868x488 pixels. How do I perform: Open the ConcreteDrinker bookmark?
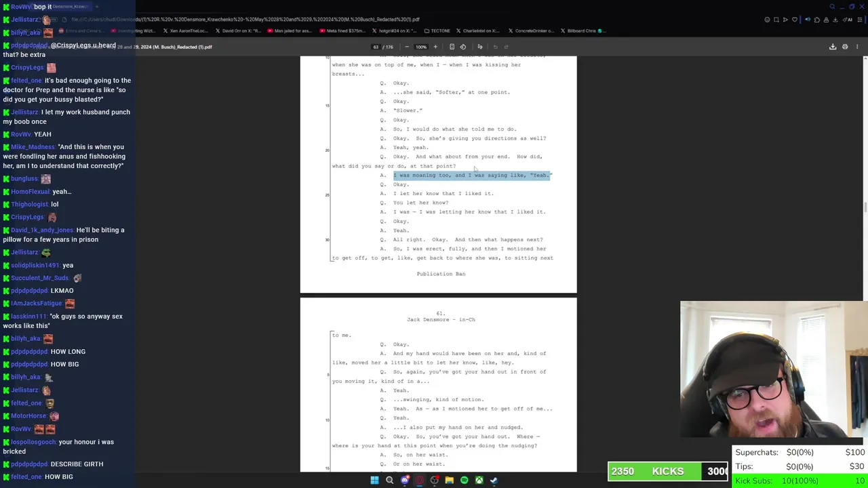(x=532, y=30)
